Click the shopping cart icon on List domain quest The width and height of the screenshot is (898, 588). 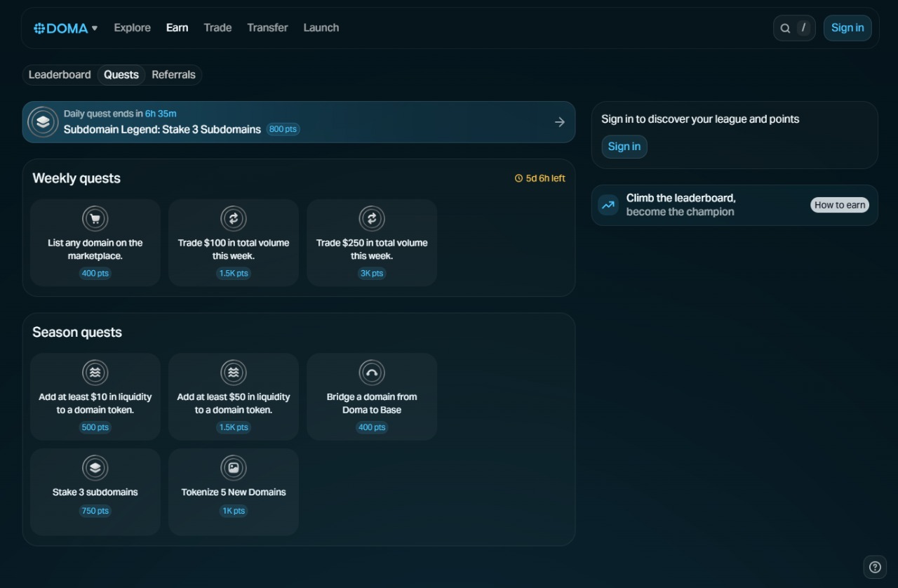click(95, 219)
